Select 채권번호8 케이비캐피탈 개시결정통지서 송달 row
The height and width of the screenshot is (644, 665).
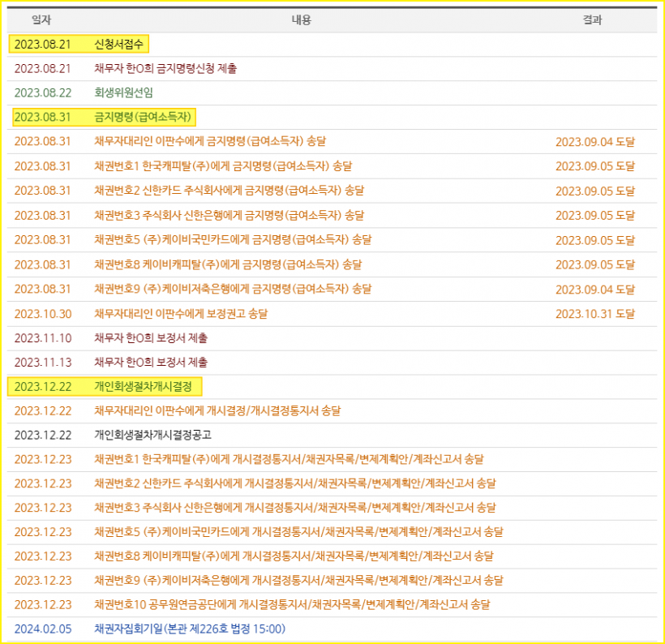pos(332,556)
